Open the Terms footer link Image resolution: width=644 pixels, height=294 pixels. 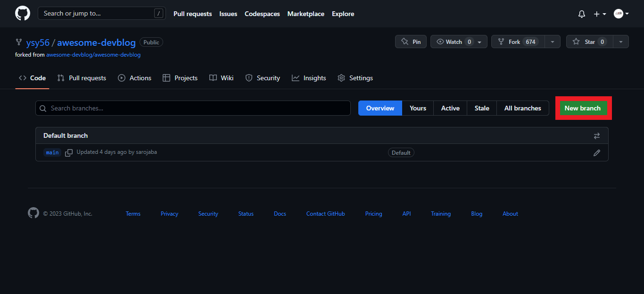click(133, 214)
